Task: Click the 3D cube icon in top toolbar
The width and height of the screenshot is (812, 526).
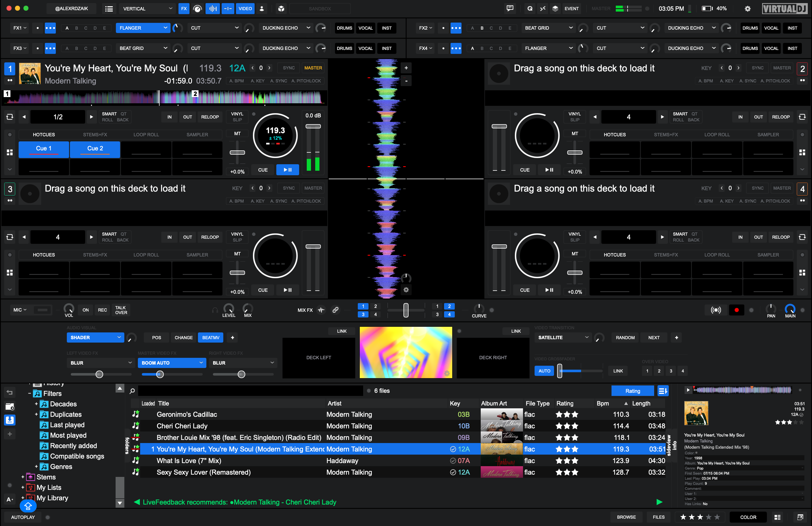Action: [281, 8]
